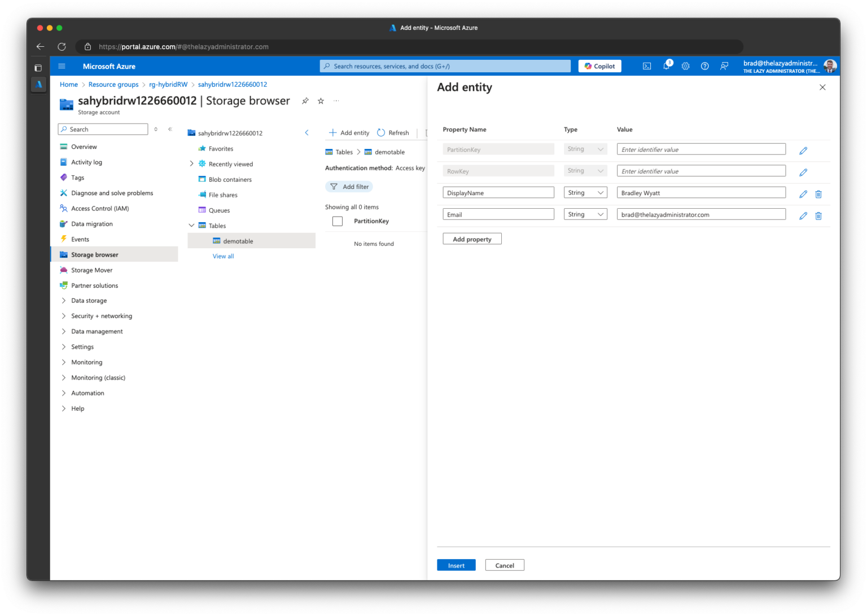Image resolution: width=867 pixels, height=616 pixels.
Task: Open the DisplayName Type dropdown
Action: tap(585, 192)
